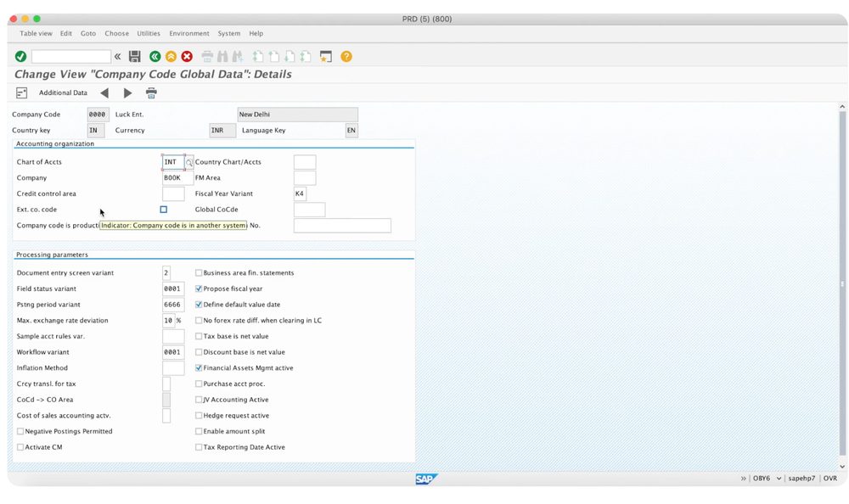Viewport: 849px width, 504px height.
Task: Go to previous entry with left arrow
Action: click(x=104, y=93)
